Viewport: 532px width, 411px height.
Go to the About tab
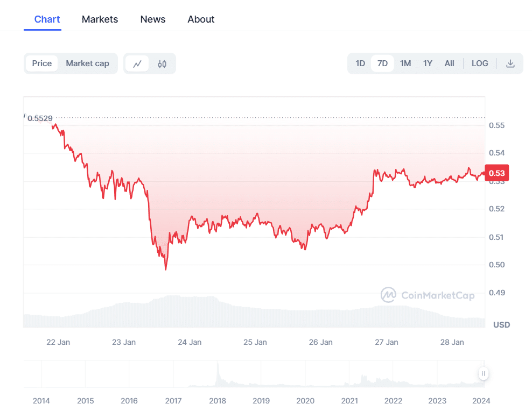click(x=201, y=19)
